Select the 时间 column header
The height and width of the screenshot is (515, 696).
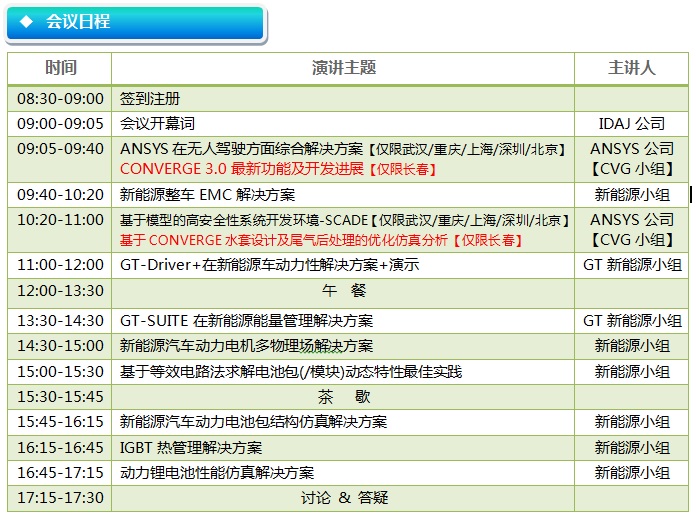point(61,68)
